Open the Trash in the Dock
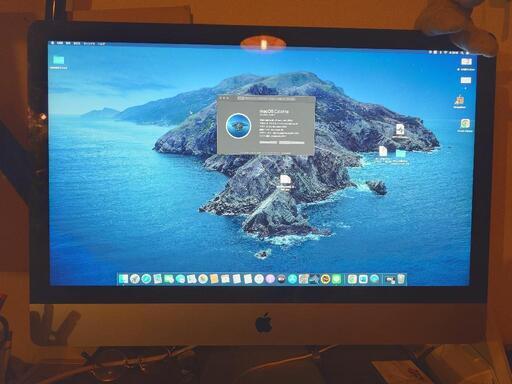 [x=401, y=279]
